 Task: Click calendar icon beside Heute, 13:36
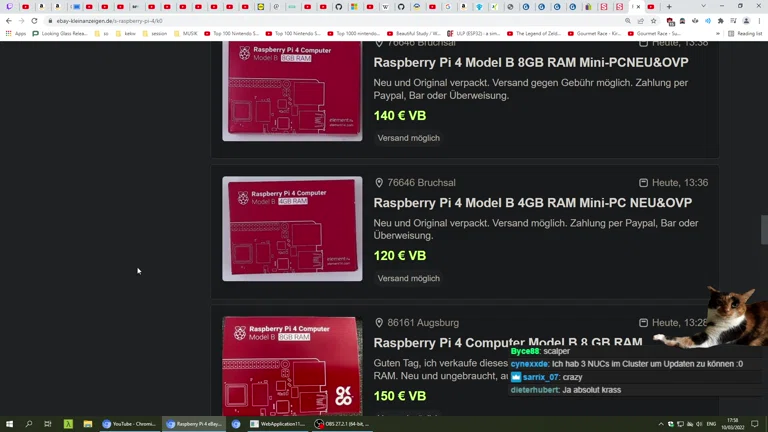pyautogui.click(x=643, y=183)
